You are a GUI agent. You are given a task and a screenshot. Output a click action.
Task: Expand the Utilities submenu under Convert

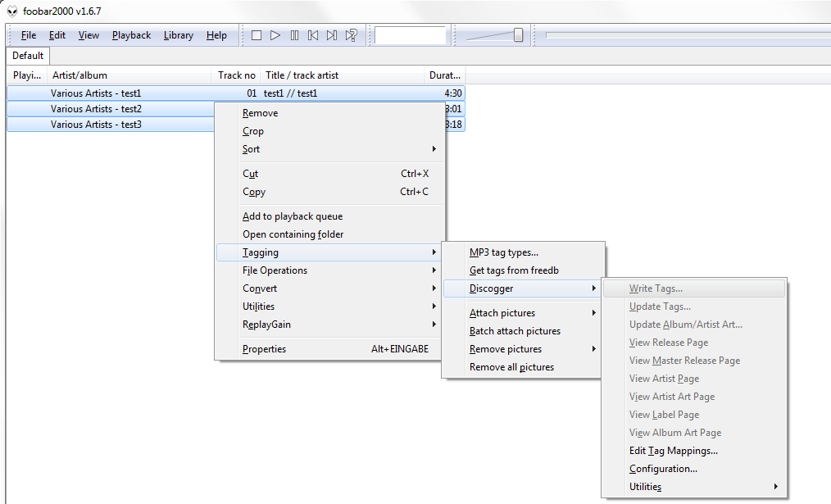pos(329,306)
